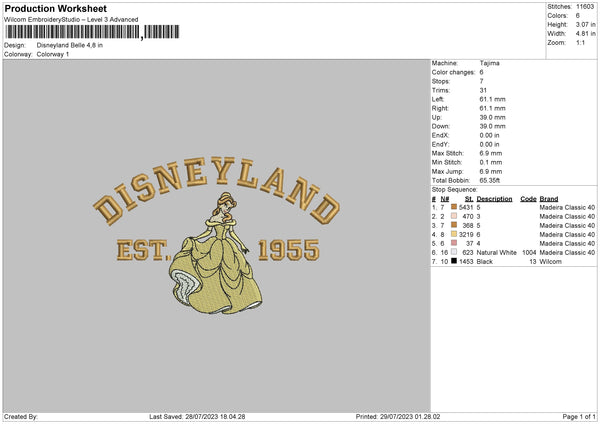Select the Colorway 1 value
Viewport: 600px width, 424px height.
click(53, 54)
